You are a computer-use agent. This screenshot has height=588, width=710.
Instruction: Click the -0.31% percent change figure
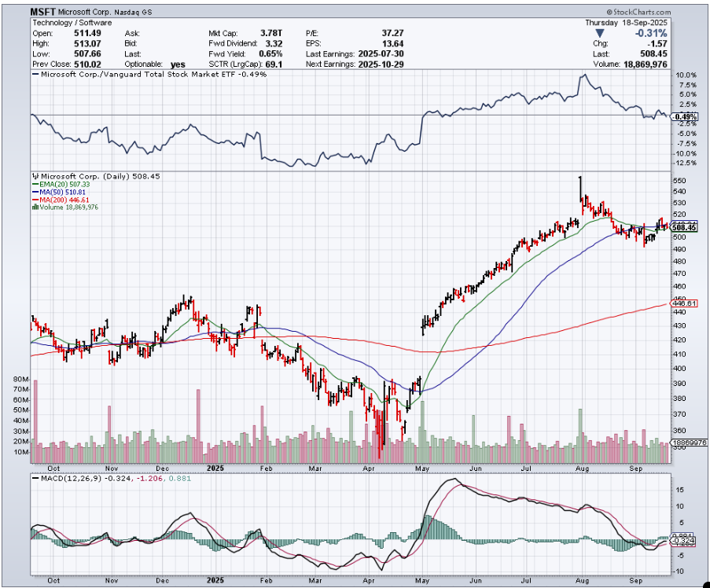(651, 34)
